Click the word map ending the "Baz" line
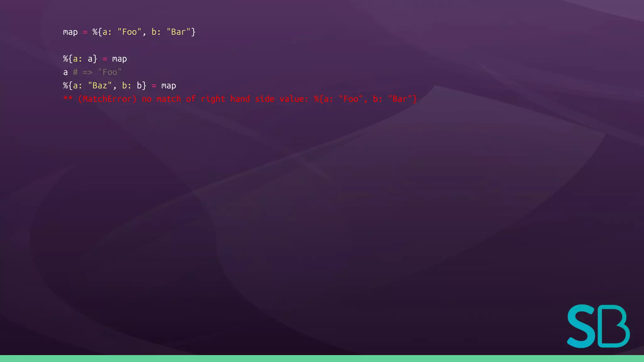 click(169, 86)
